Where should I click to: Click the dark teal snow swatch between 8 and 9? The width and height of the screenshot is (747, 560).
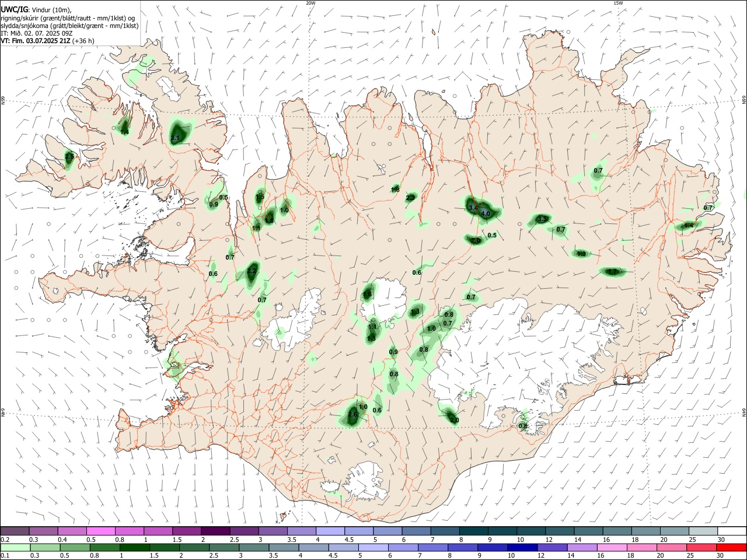click(474, 531)
